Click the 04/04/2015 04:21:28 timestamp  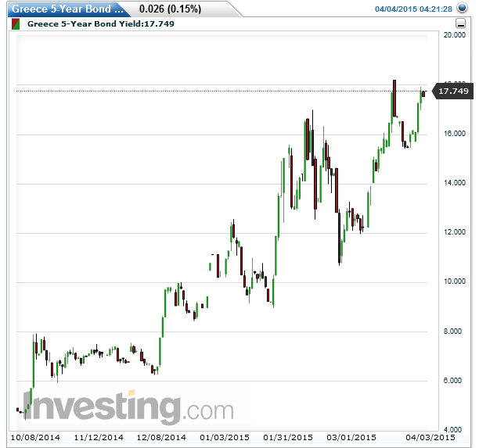pyautogui.click(x=413, y=9)
